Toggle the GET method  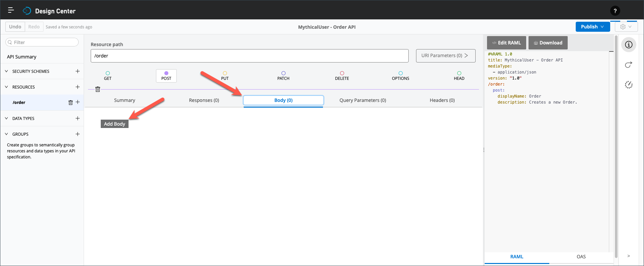pos(108,76)
